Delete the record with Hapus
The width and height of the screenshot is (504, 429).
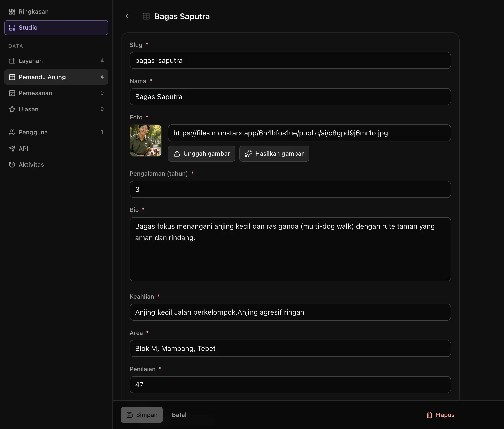[x=440, y=415]
